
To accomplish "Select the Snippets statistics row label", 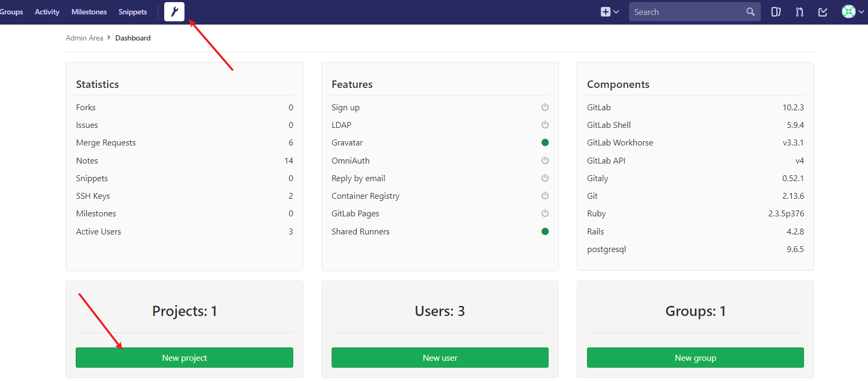I will (92, 178).
